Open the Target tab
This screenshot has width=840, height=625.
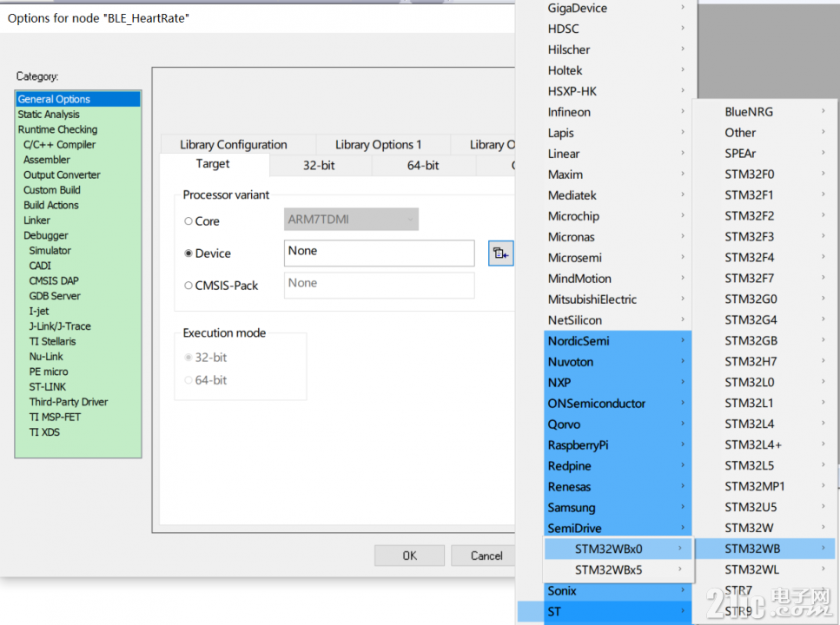[213, 164]
